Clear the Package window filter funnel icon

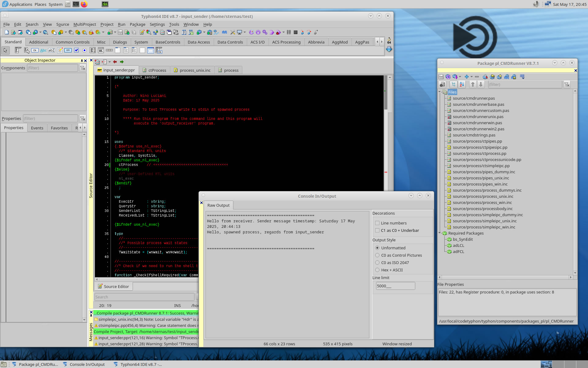(567, 84)
